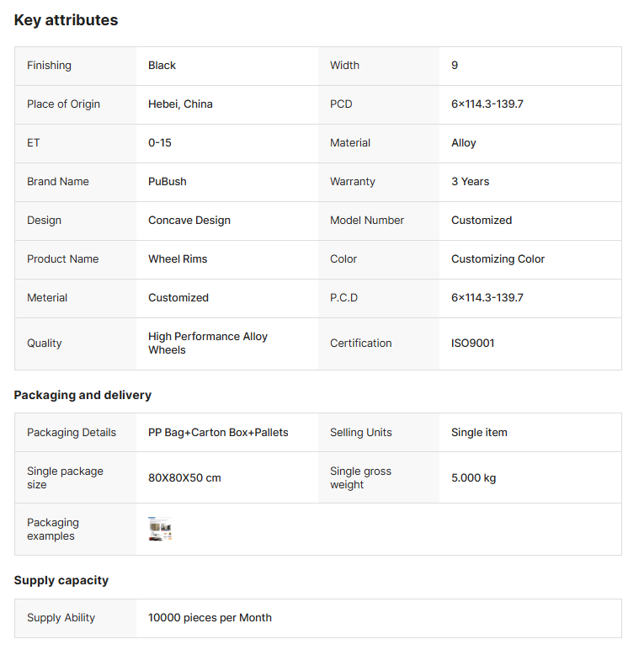Click the Selling Units label

point(361,433)
